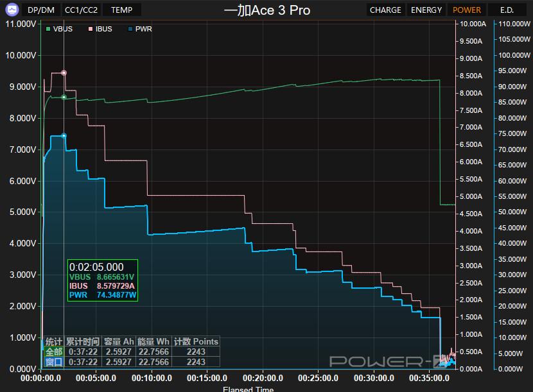Click the VBUS cursor marker on green curve
Image resolution: width=533 pixels, height=392 pixels.
64,97
